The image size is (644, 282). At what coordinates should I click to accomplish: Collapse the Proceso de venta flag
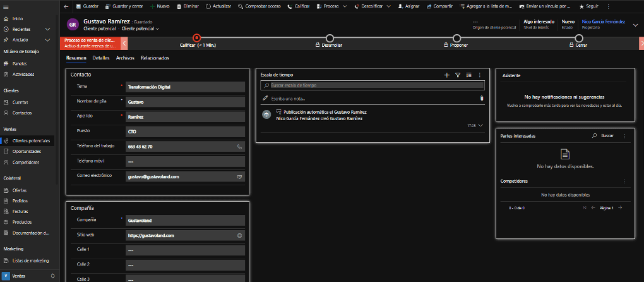coord(91,43)
